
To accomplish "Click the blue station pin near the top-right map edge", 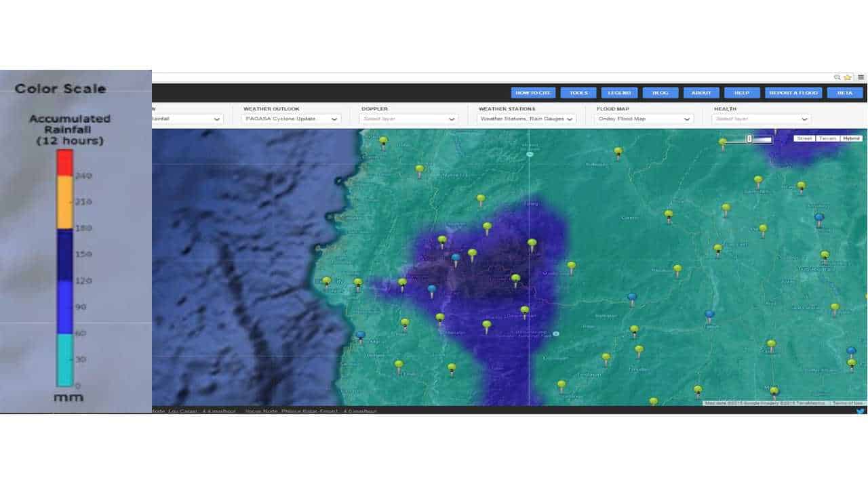I will (x=819, y=218).
